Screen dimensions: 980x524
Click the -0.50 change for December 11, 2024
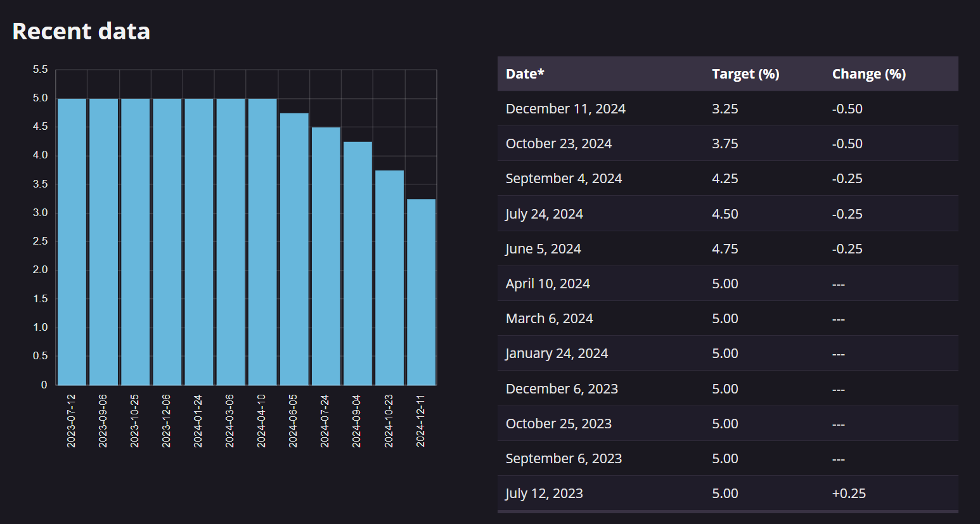tap(848, 109)
